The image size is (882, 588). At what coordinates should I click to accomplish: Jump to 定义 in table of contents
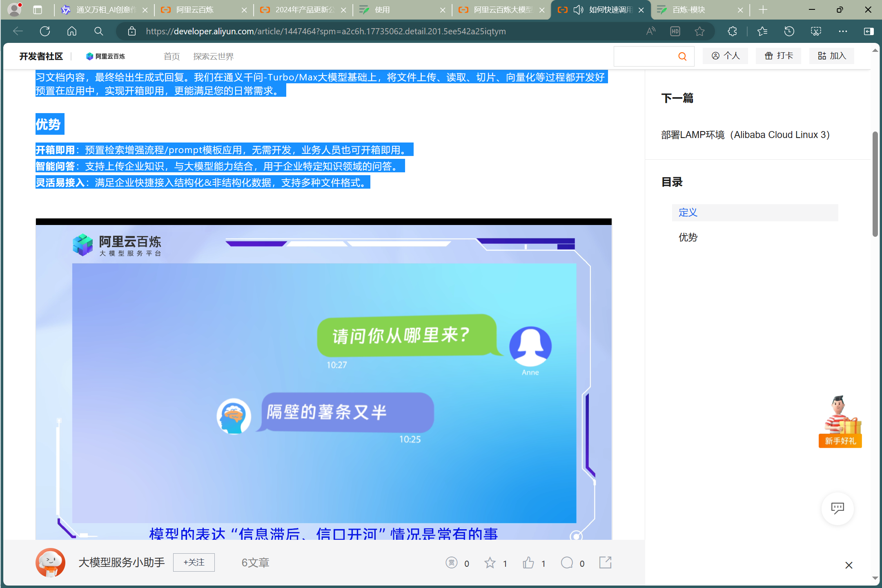755,213
